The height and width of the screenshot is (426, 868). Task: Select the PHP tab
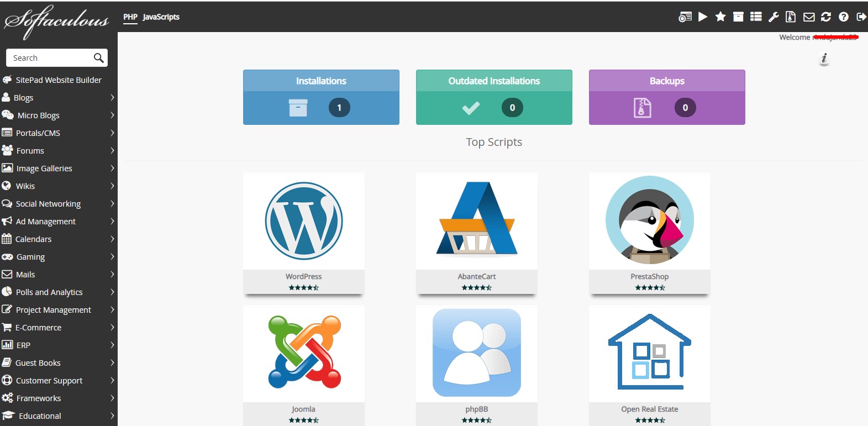pos(130,17)
